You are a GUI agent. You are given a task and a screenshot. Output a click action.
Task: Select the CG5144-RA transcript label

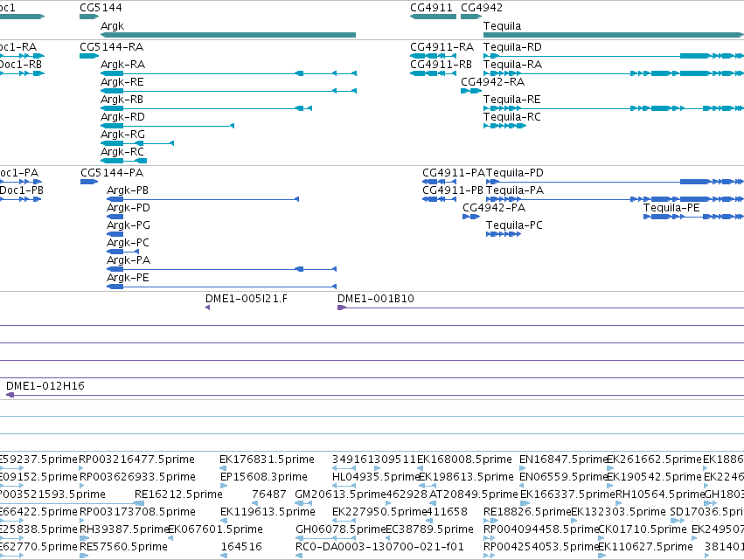[112, 47]
